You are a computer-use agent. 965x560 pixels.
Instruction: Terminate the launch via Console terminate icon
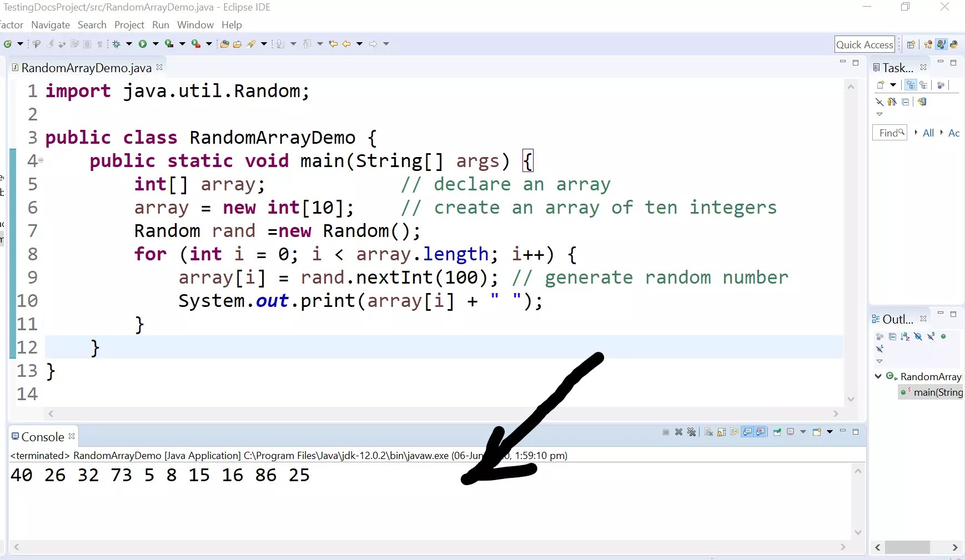point(666,432)
